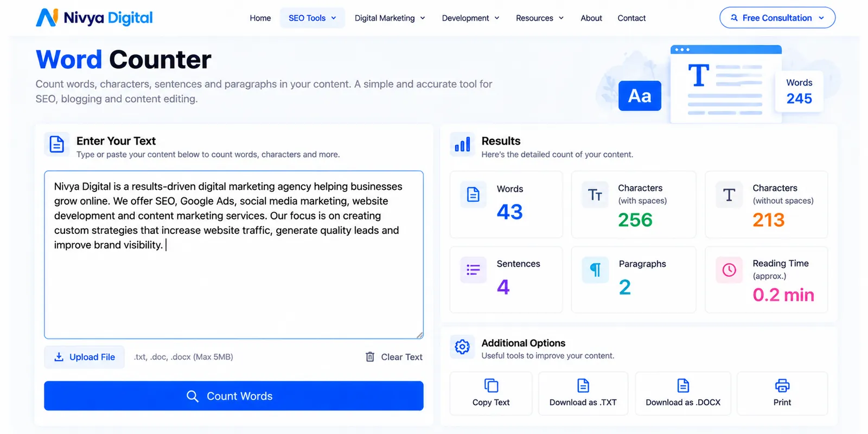Image resolution: width=868 pixels, height=434 pixels.
Task: Open the Resources dropdown
Action: coord(540,18)
